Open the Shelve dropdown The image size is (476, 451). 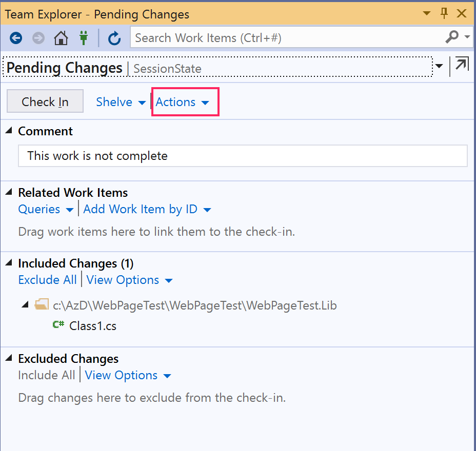[121, 101]
